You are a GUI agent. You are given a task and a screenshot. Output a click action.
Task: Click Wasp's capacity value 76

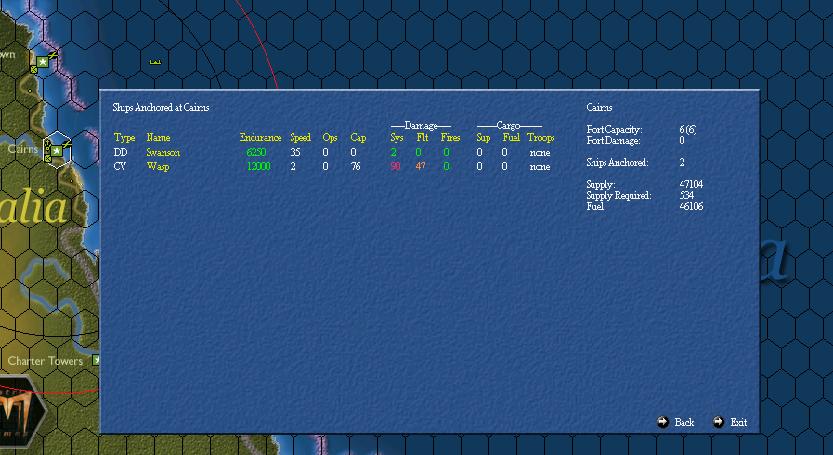point(355,166)
